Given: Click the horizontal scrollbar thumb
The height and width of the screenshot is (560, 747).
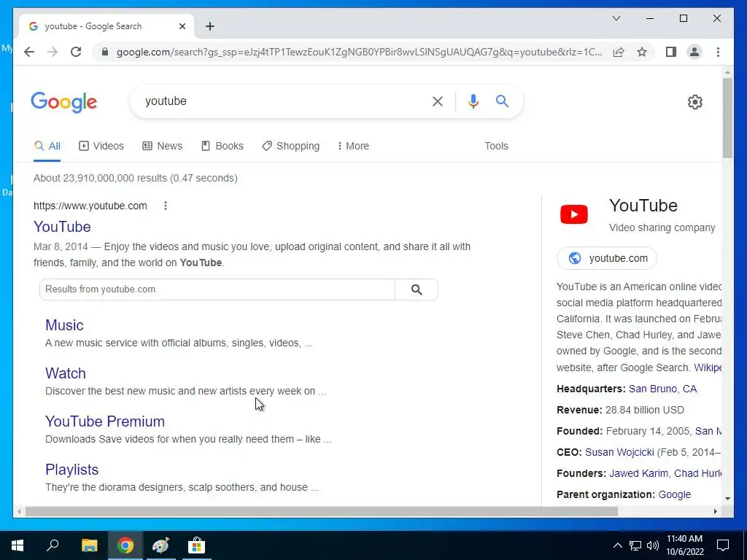Looking at the screenshot, I should (322, 512).
